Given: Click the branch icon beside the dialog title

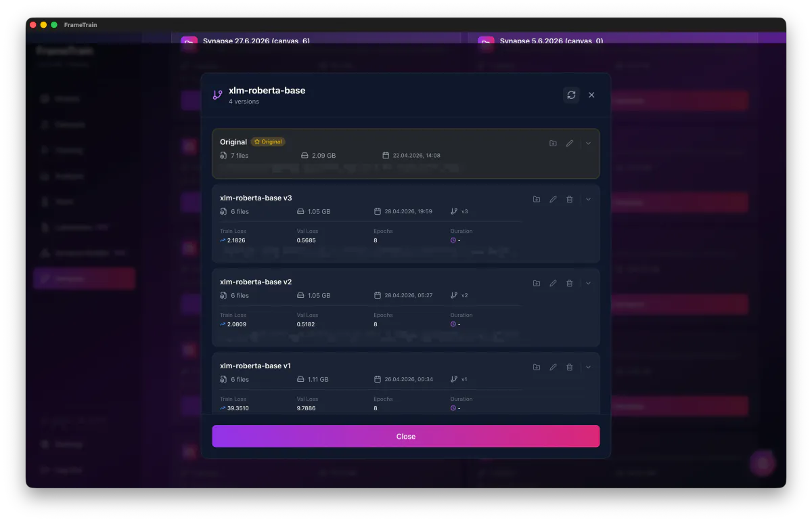Looking at the screenshot, I should pyautogui.click(x=217, y=95).
